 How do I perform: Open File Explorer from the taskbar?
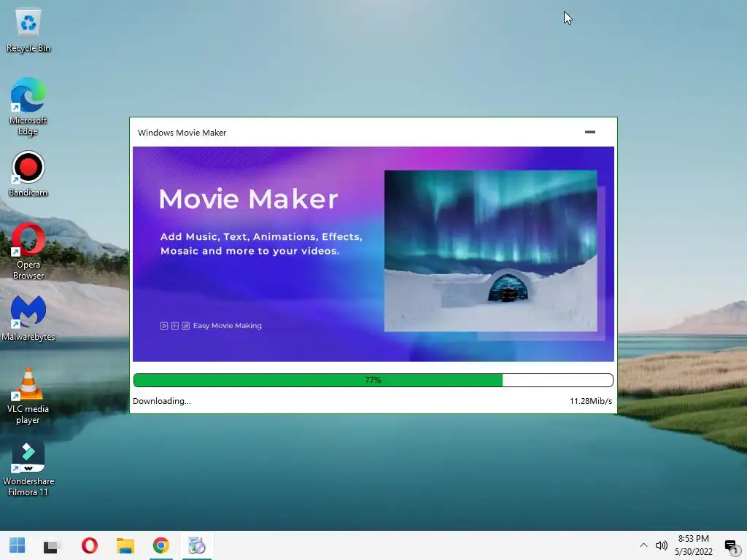[125, 545]
